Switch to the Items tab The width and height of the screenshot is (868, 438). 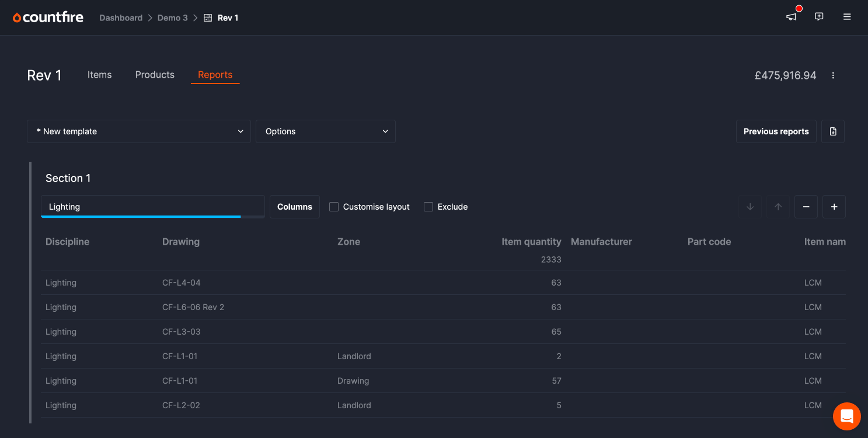(x=99, y=75)
